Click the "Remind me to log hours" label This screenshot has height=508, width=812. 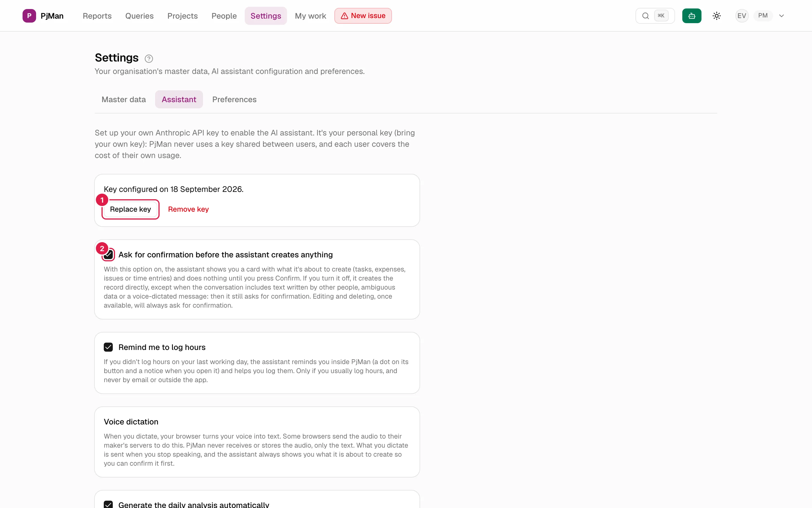[x=162, y=347]
